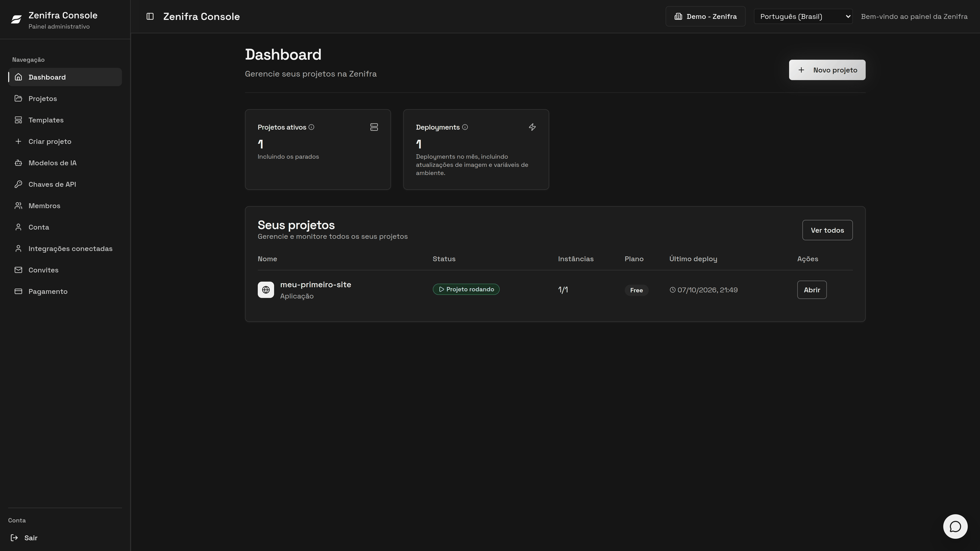This screenshot has height=551, width=980.
Task: Click the info icon beside Deployments
Action: pyautogui.click(x=465, y=127)
